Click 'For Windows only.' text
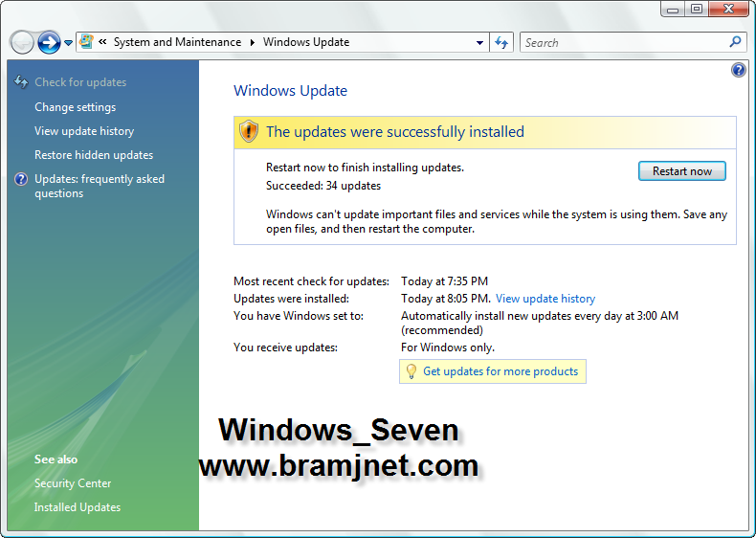This screenshot has height=538, width=756. click(x=448, y=347)
